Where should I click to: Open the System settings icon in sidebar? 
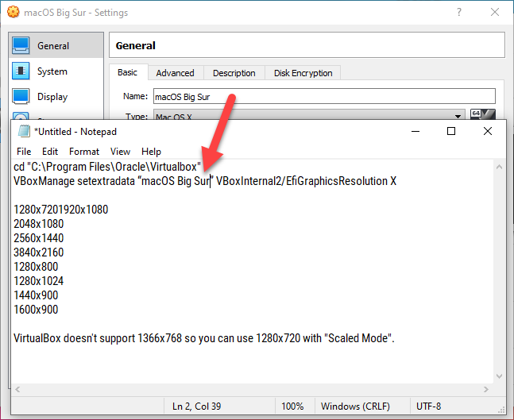click(21, 71)
